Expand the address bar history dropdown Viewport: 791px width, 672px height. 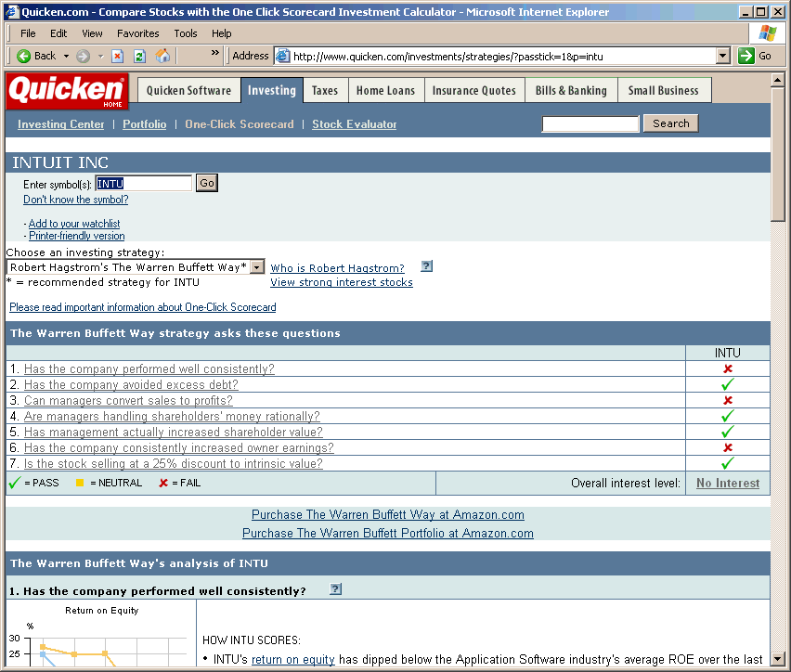click(x=723, y=55)
